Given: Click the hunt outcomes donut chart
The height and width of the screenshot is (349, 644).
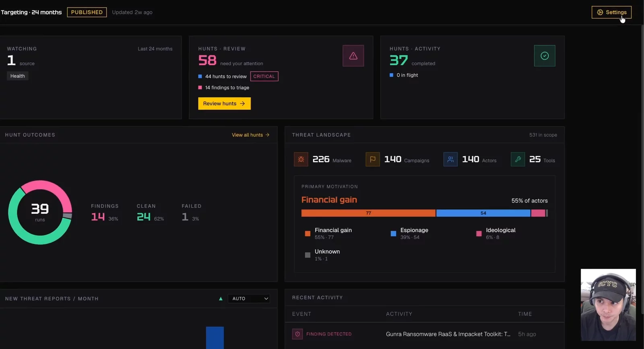Looking at the screenshot, I should (x=40, y=213).
